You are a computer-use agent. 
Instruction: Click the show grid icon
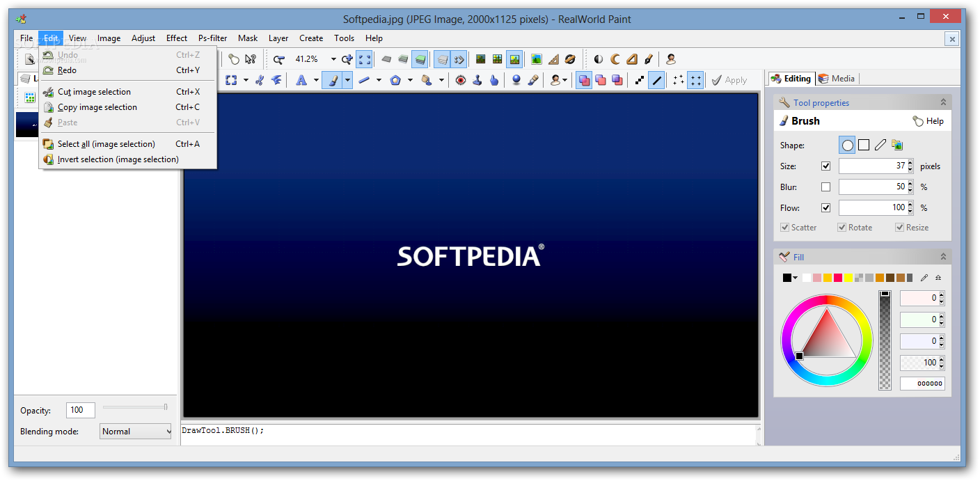click(481, 59)
